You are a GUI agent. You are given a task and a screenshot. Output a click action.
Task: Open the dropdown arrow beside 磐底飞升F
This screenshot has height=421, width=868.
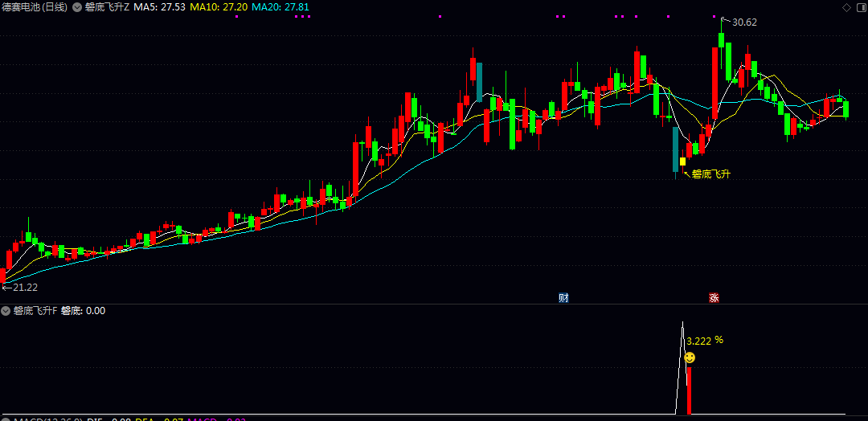[x=6, y=311]
